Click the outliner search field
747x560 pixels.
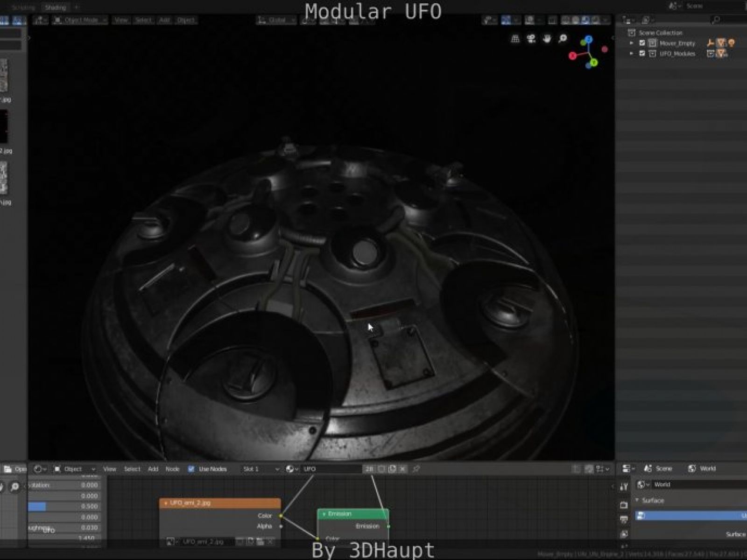tap(728, 20)
